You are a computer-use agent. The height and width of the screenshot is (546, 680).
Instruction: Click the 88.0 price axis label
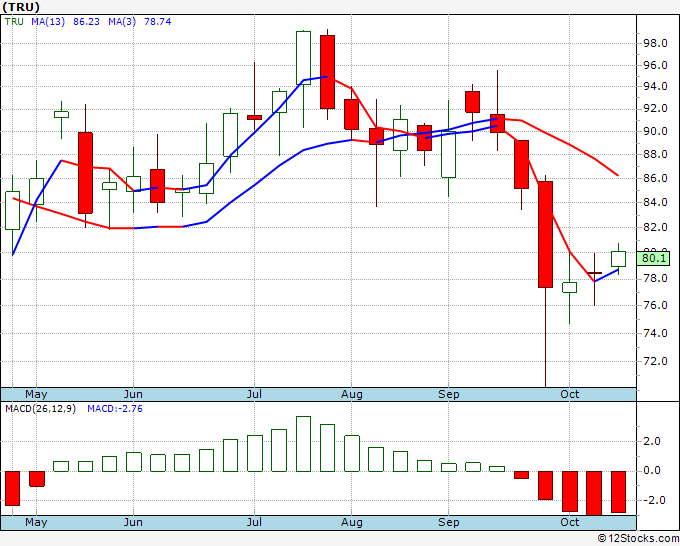[655, 154]
